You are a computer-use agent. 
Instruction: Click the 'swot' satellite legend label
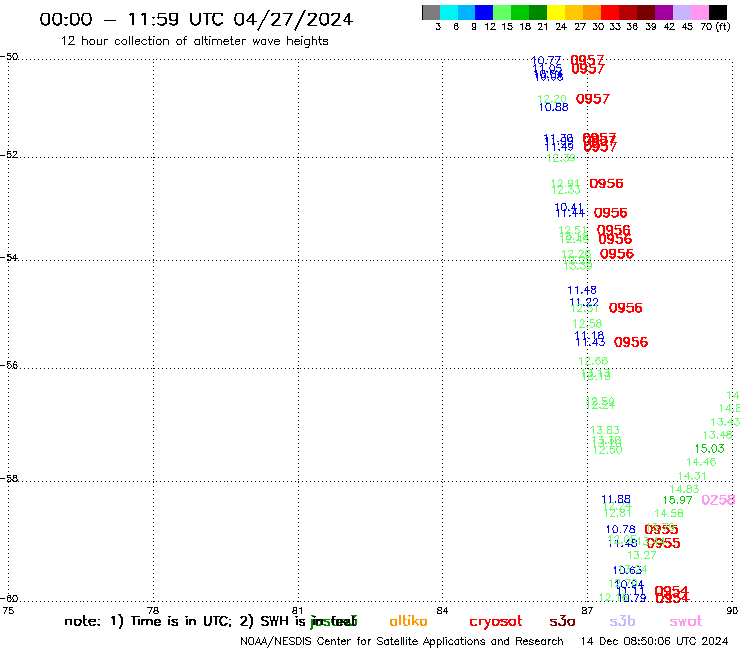pos(686,622)
